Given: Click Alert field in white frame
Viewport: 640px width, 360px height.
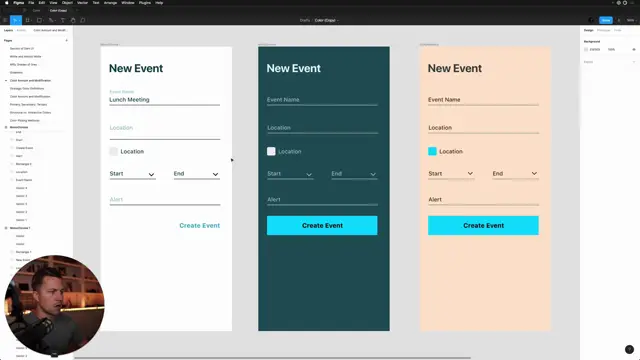Looking at the screenshot, I should tap(164, 200).
